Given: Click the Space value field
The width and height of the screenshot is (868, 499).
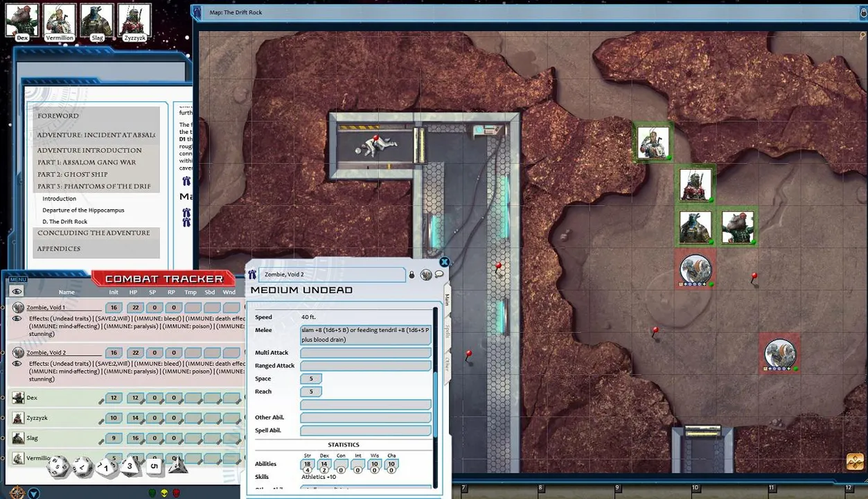Looking at the screenshot, I should pos(311,378).
